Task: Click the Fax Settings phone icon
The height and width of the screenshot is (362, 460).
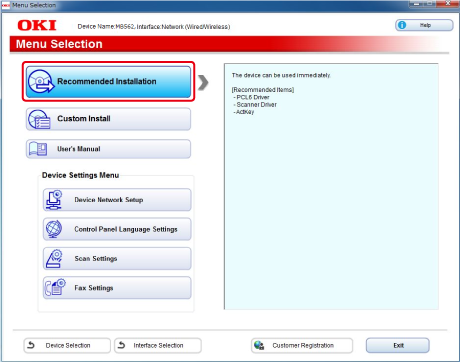Action: pos(55,287)
